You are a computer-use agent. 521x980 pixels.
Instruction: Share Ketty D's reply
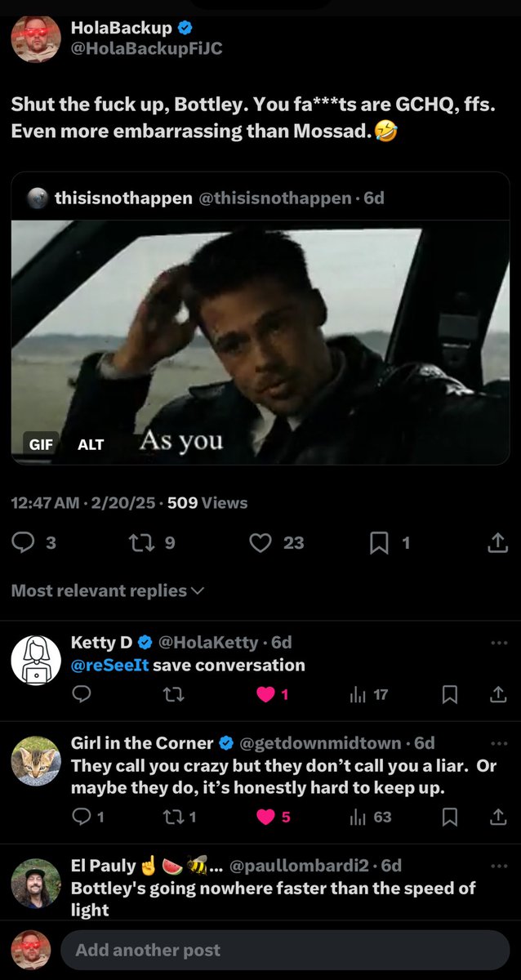(x=497, y=694)
